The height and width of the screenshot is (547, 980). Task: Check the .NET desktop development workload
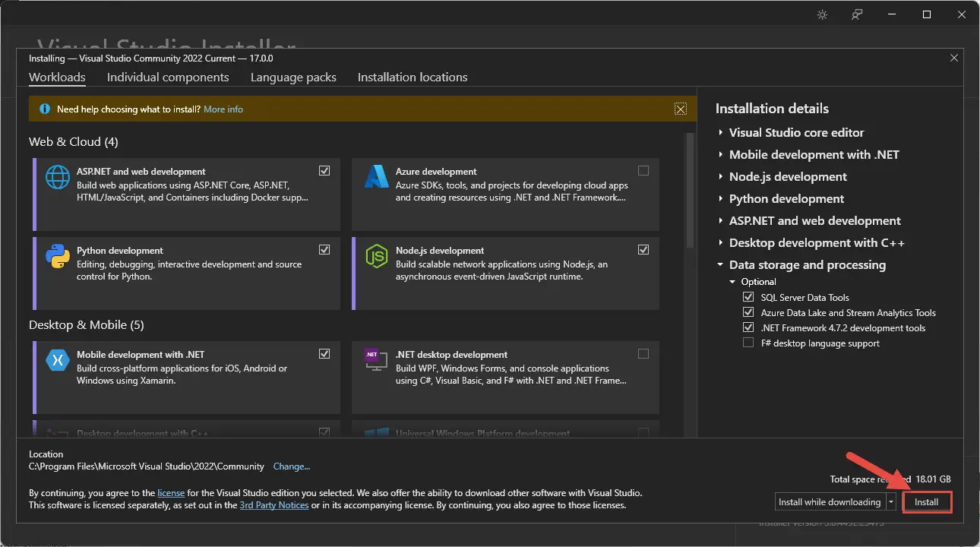pos(643,354)
